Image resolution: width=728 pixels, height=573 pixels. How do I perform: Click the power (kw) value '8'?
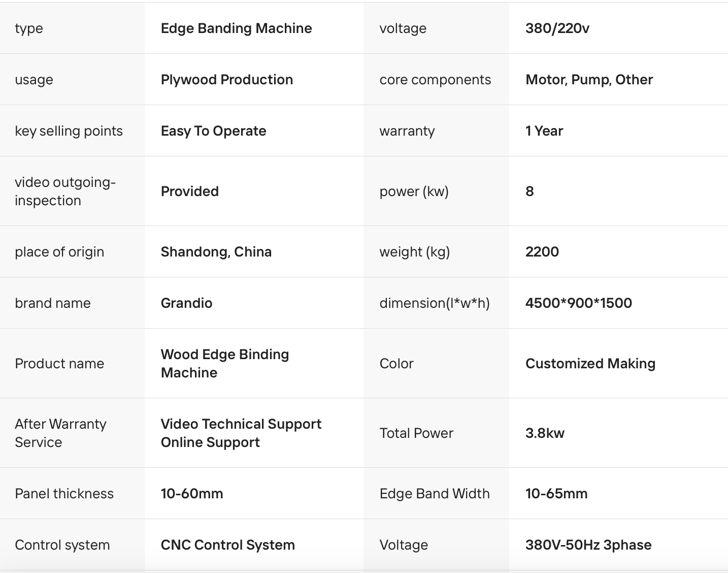tap(530, 192)
